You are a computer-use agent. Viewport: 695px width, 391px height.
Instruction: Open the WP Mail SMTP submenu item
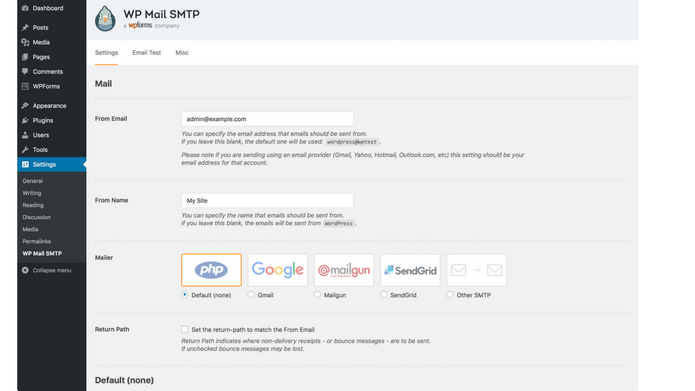pos(42,254)
